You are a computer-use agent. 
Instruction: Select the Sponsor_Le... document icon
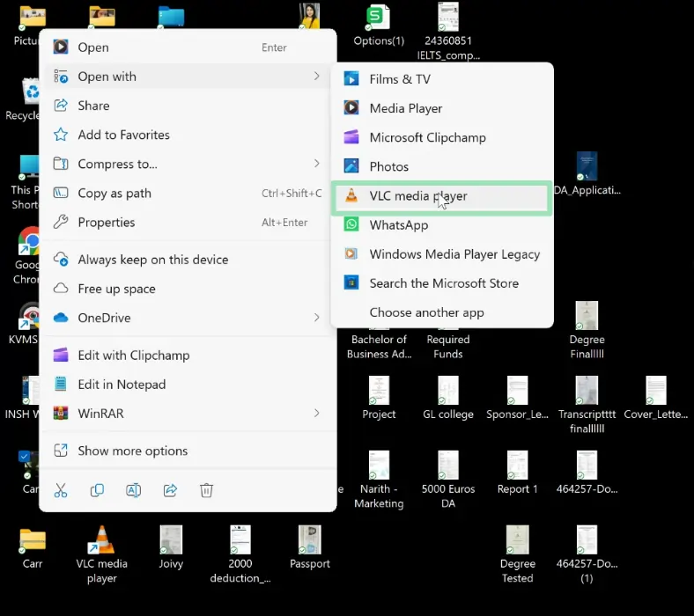point(517,391)
